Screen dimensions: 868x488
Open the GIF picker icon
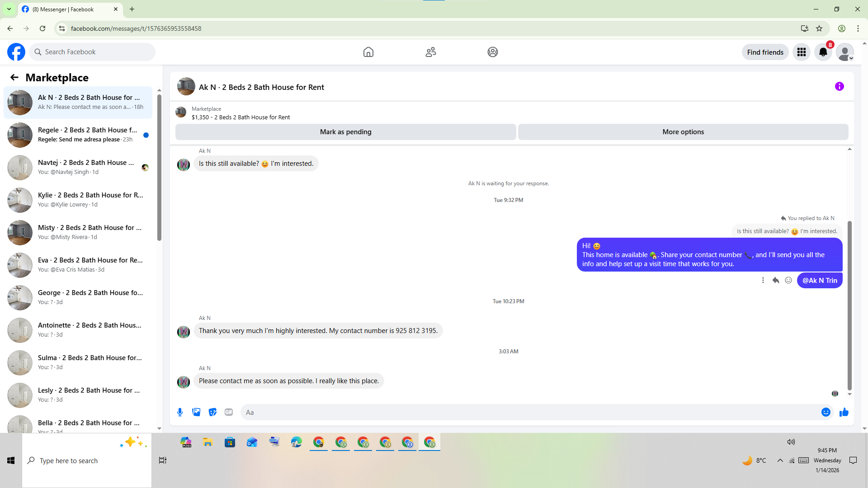click(229, 412)
